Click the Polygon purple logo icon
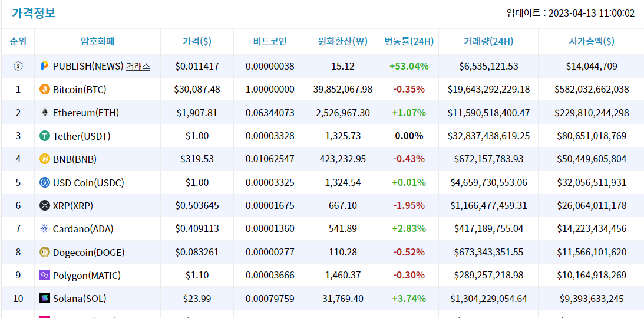This screenshot has height=318, width=644. coord(44,275)
